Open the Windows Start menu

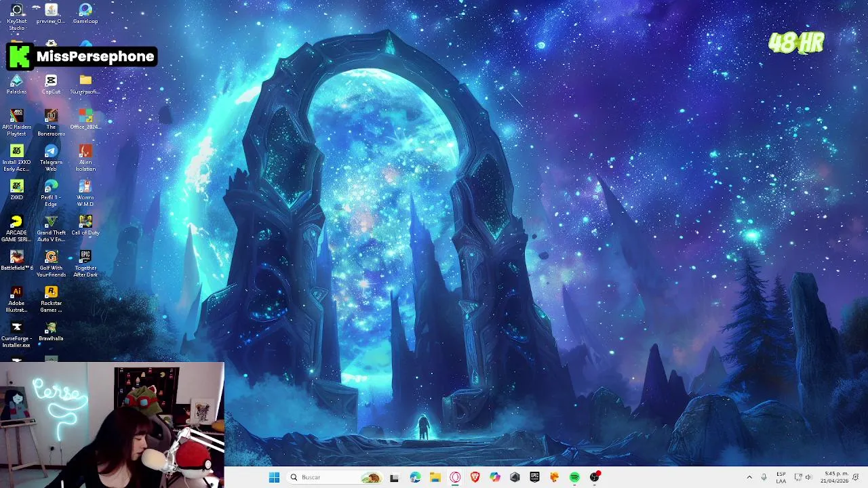[x=274, y=477]
